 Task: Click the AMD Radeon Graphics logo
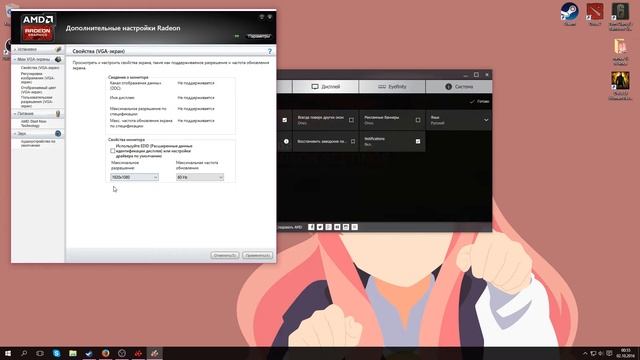click(38, 27)
